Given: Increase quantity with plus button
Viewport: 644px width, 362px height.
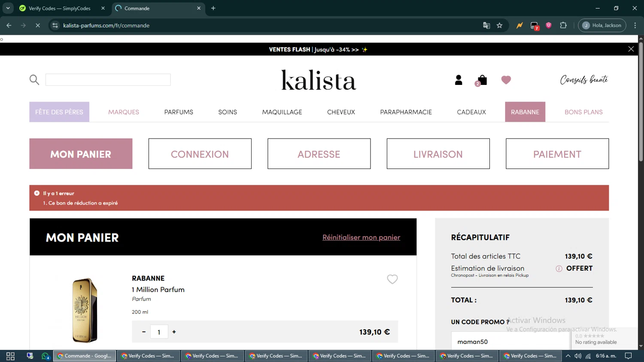Looking at the screenshot, I should point(174,332).
